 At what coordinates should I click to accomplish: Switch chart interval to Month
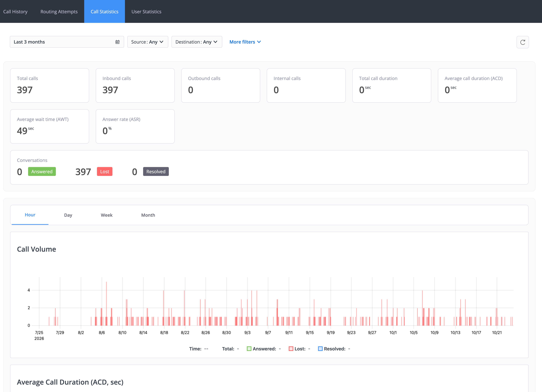[148, 215]
